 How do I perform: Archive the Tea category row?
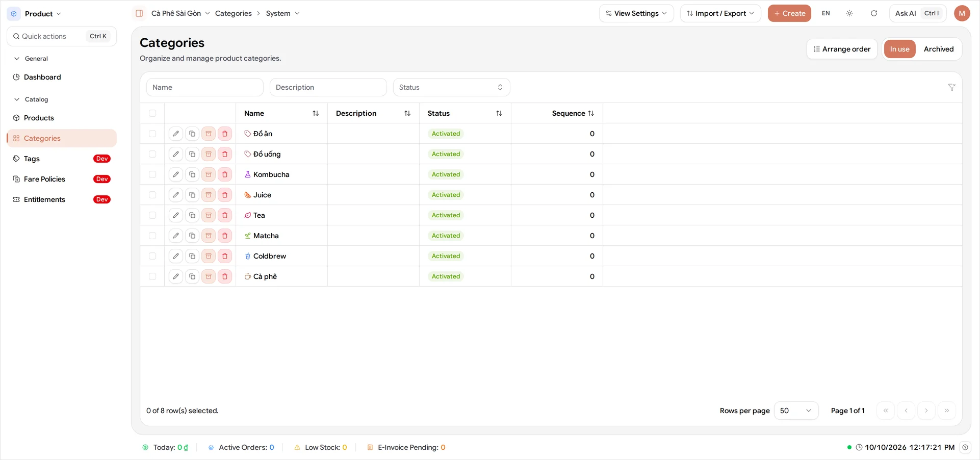coord(209,215)
